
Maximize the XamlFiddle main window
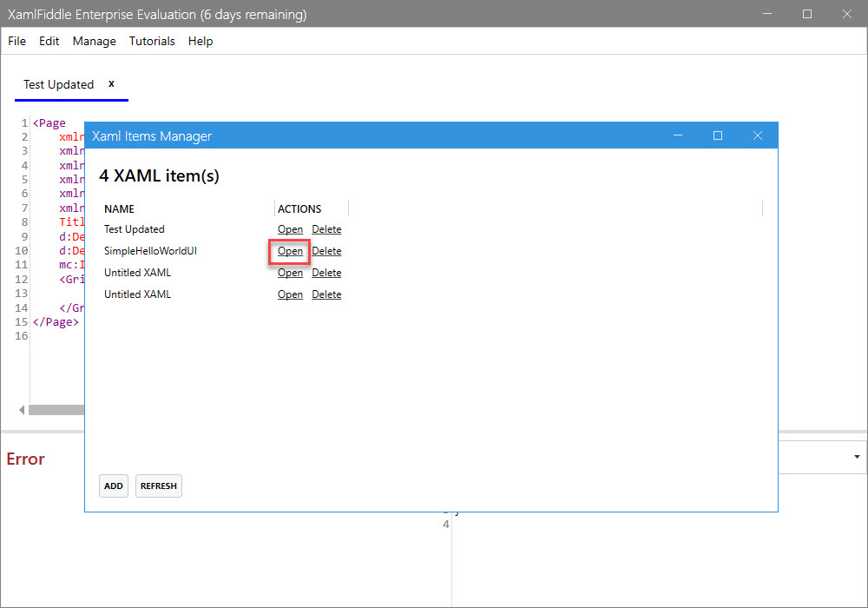[807, 14]
